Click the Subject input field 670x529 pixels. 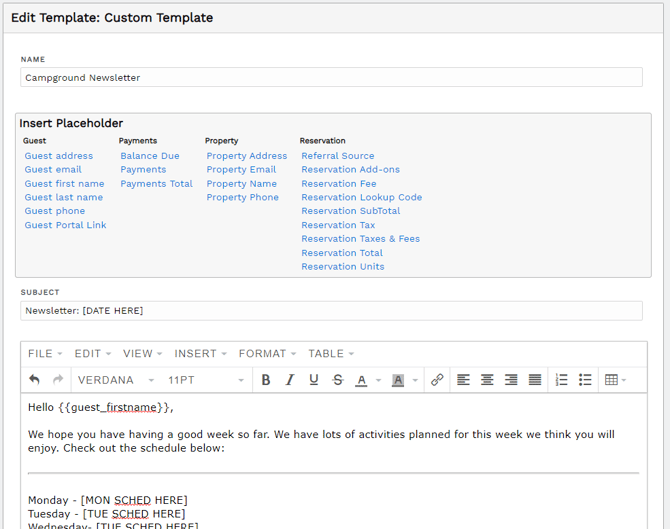pos(331,311)
